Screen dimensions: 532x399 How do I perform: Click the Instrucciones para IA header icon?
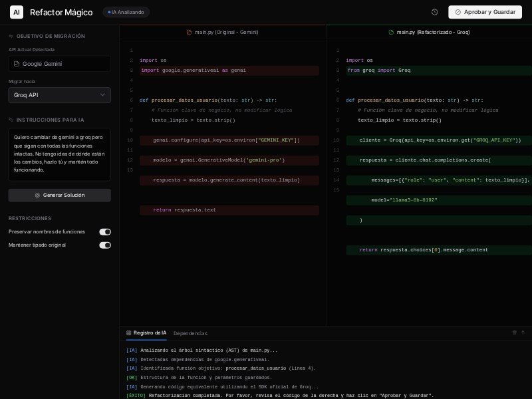(11, 120)
